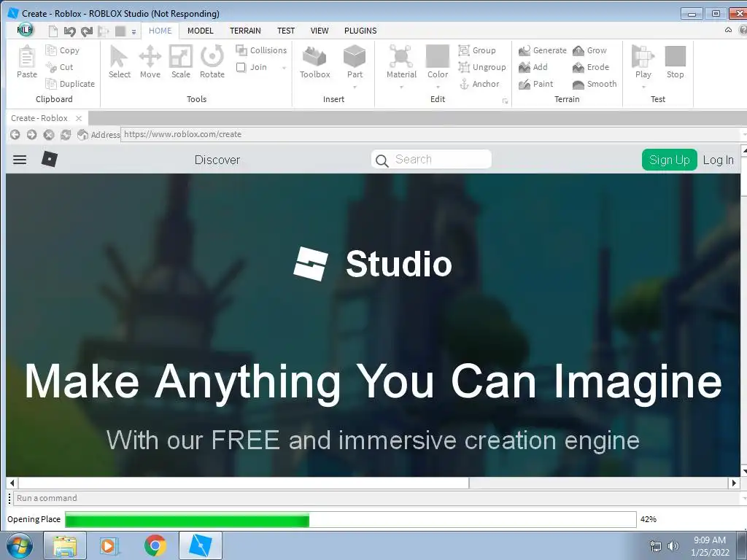Switch to the VIEW ribbon tab
Screen dimensions: 747x560
pyautogui.click(x=320, y=31)
